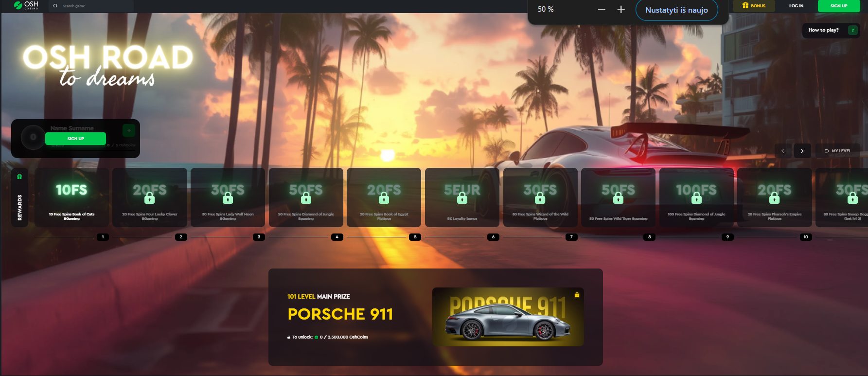868x376 pixels.
Task: Click the green plus icon in profile card
Action: 129,130
